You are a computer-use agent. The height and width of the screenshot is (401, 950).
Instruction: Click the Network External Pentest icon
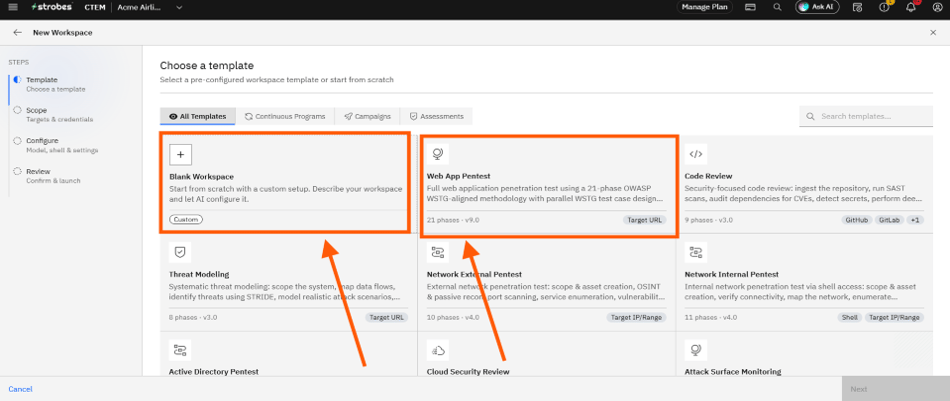[x=437, y=252]
